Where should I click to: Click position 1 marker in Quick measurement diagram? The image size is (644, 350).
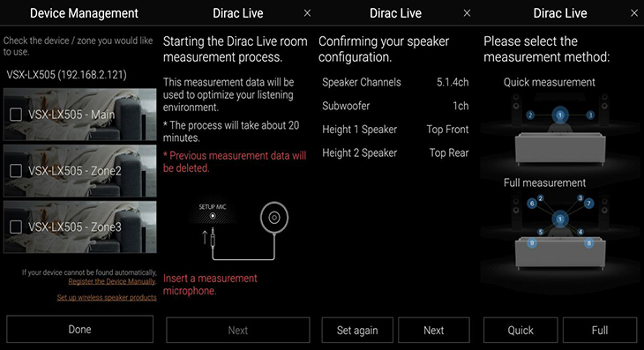(x=560, y=115)
